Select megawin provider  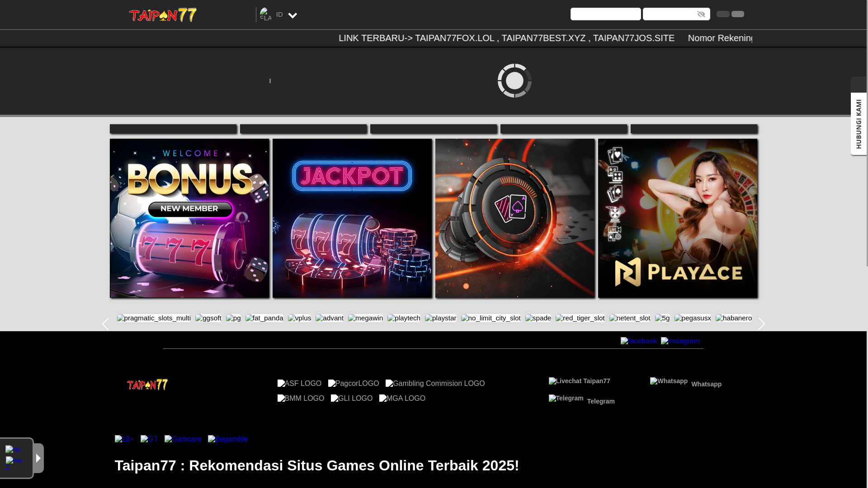point(365,318)
